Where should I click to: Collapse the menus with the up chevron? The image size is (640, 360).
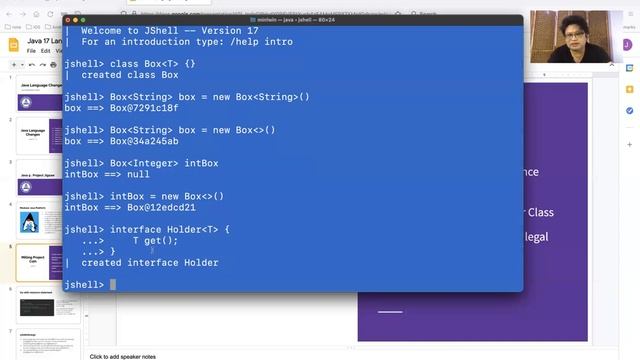[x=611, y=65]
